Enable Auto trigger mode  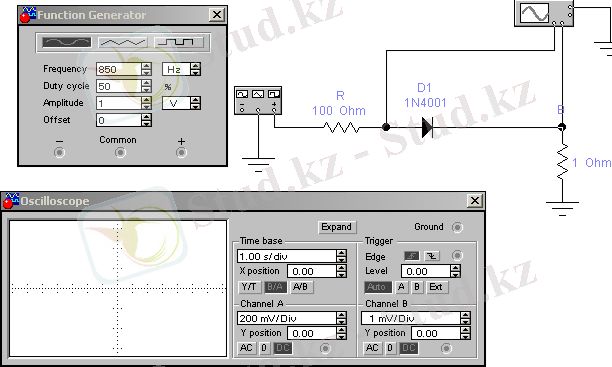[376, 287]
